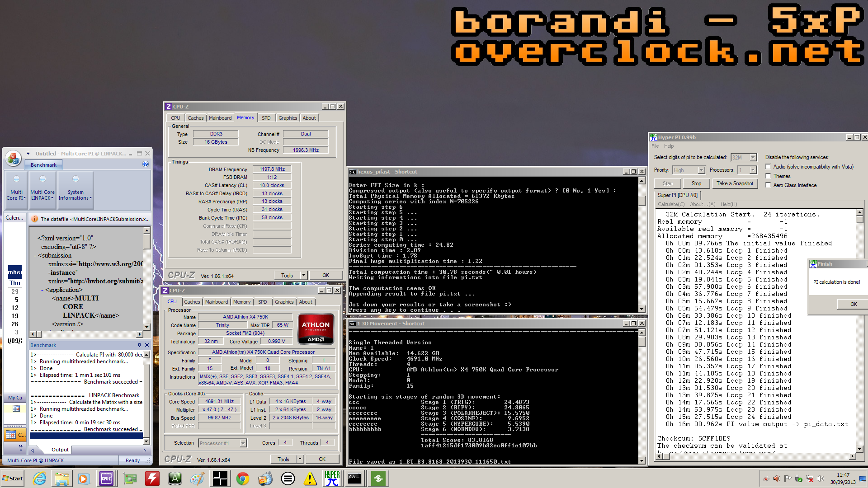Click OK in lower CPU-Z processor window
This screenshot has height=488, width=868.
(322, 459)
